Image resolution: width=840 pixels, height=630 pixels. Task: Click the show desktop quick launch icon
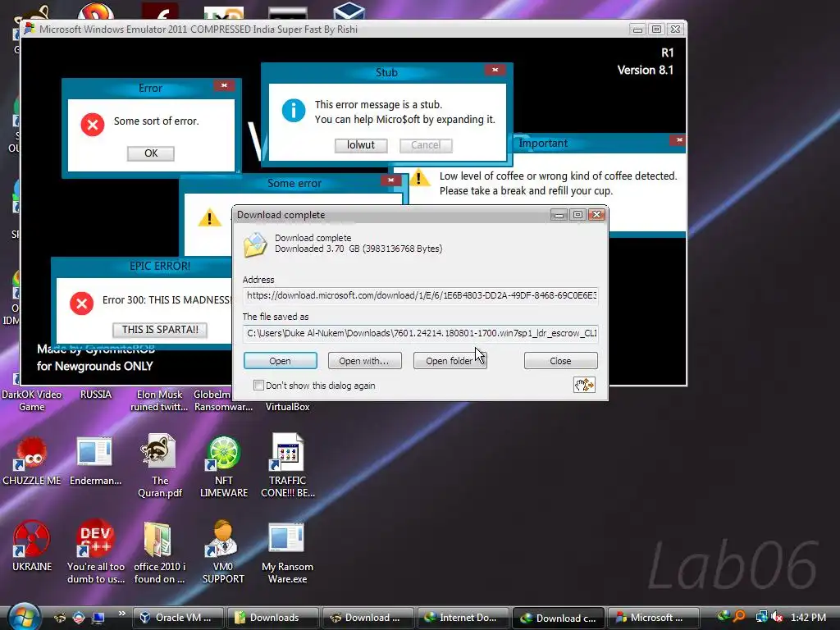coord(98,618)
